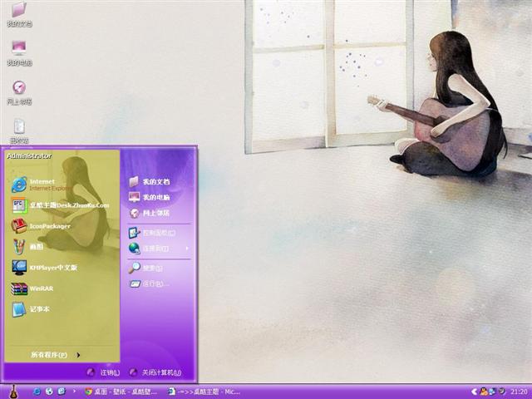The width and height of the screenshot is (532, 399).
Task: Switch to Chrome taskbar window
Action: pos(121,392)
